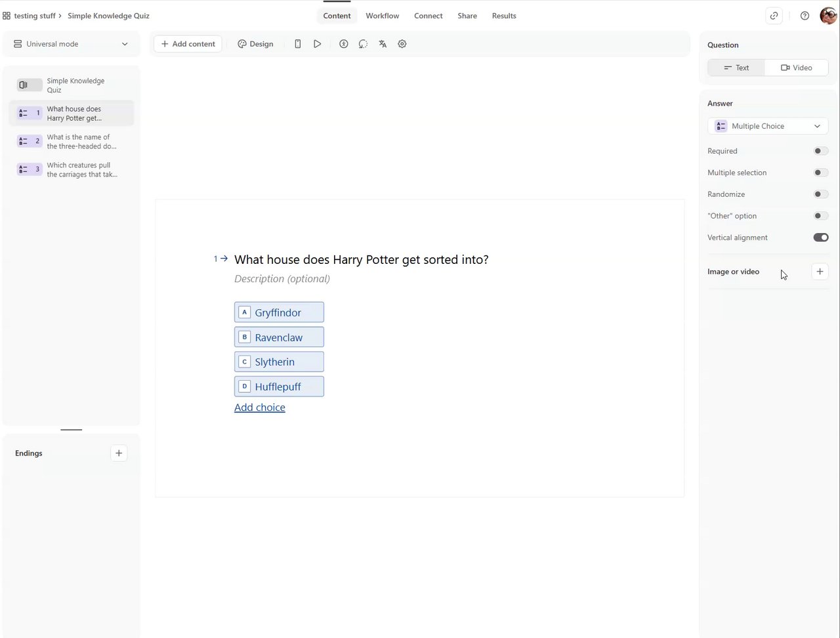Click the copy link icon
This screenshot has height=638, width=840.
[774, 16]
